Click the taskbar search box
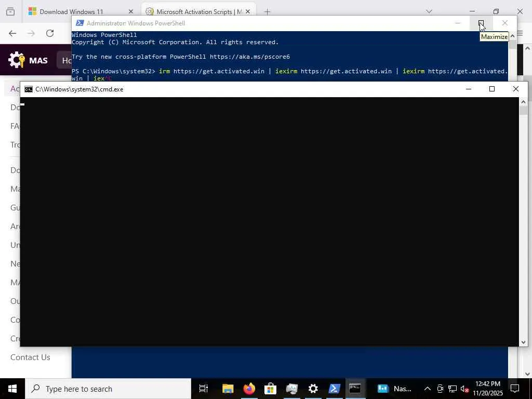Image resolution: width=532 pixels, height=399 pixels. tap(108, 389)
